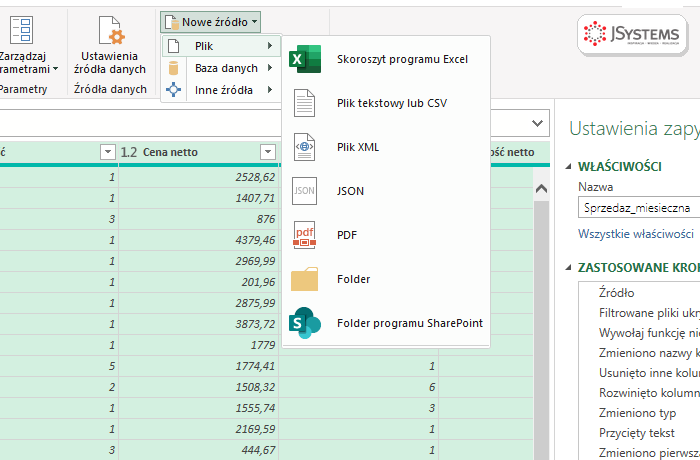Click cell with value 444,67
Screen dimensions: 700x460
[199, 450]
